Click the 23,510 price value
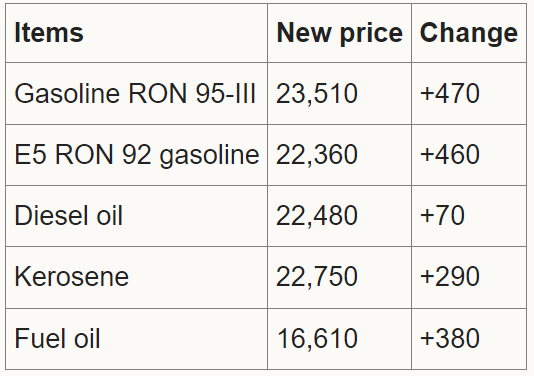 coord(317,94)
